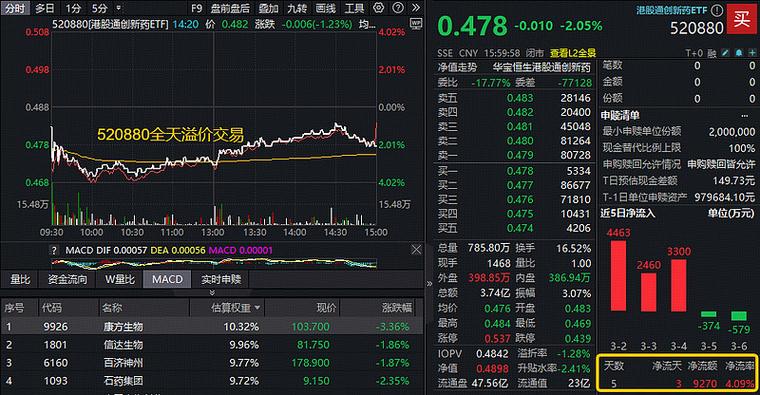Click the red 买 buy button
760x395 pixels.
742,19
